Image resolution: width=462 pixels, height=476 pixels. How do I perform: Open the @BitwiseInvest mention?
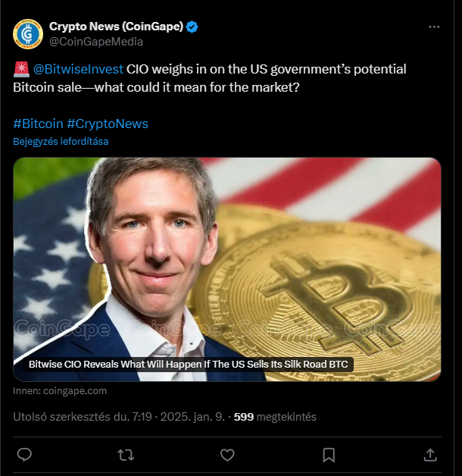(x=78, y=69)
